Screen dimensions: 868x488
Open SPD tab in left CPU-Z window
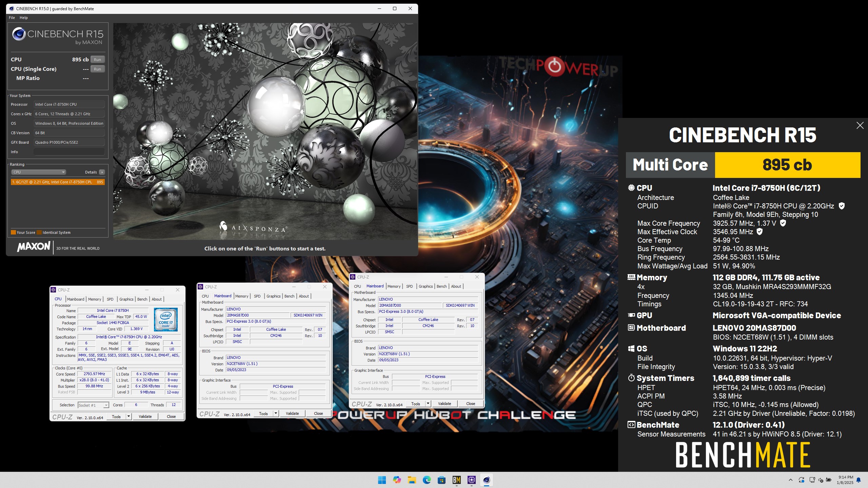[110, 299]
